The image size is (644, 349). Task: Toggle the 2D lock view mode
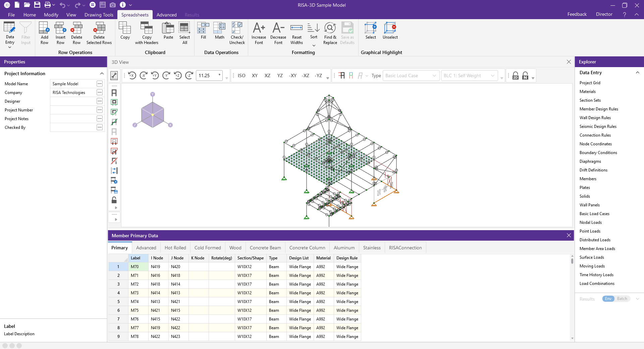[x=516, y=76]
